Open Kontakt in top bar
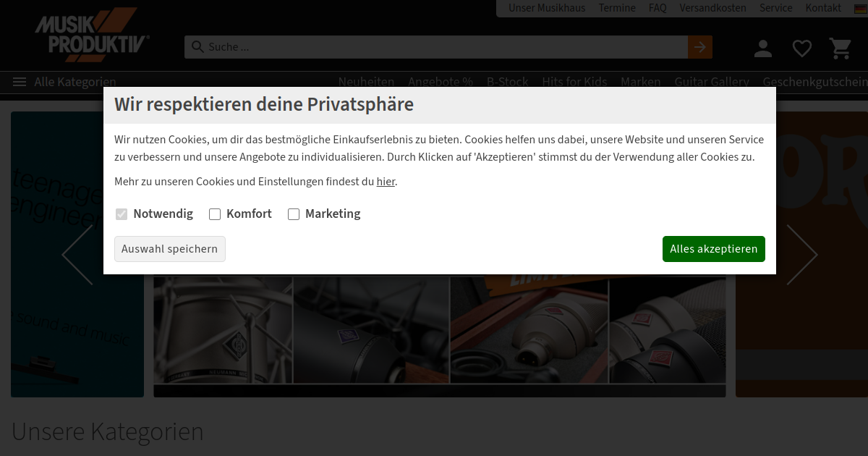This screenshot has width=868, height=456. coord(824,8)
